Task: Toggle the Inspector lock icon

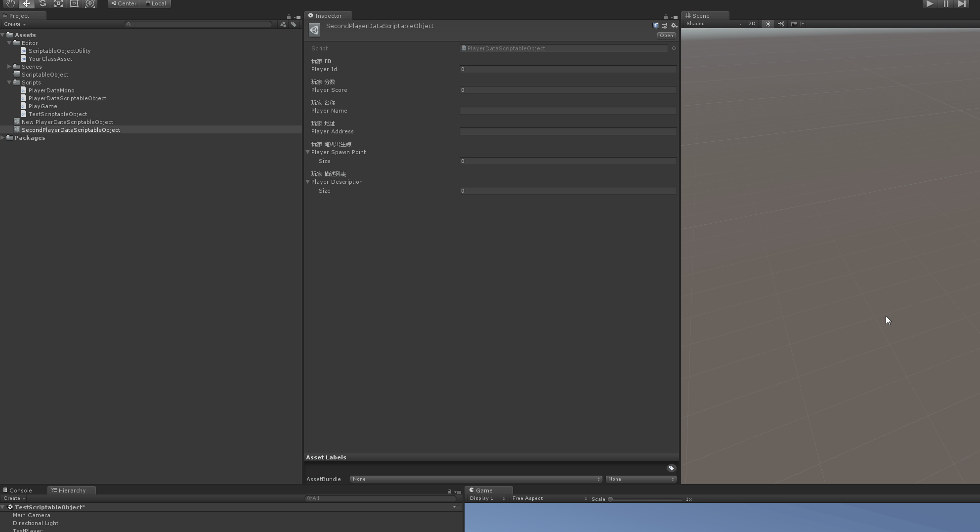Action: coord(665,16)
